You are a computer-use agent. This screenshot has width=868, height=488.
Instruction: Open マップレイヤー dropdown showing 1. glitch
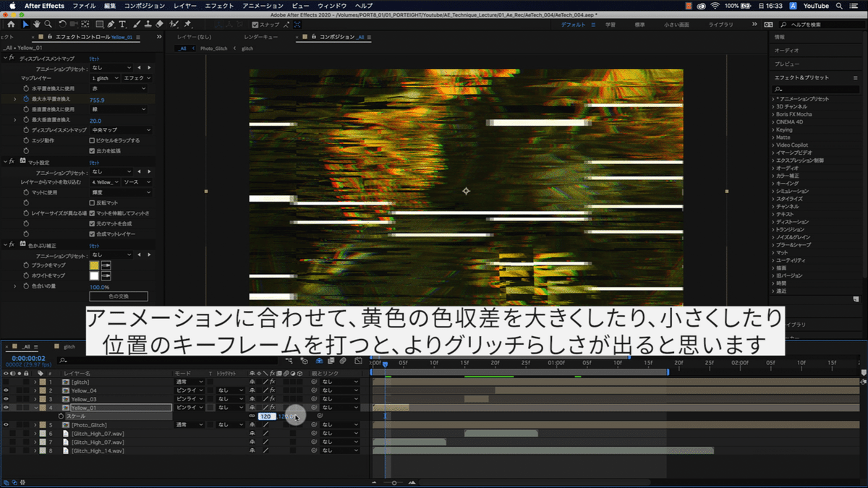click(105, 77)
